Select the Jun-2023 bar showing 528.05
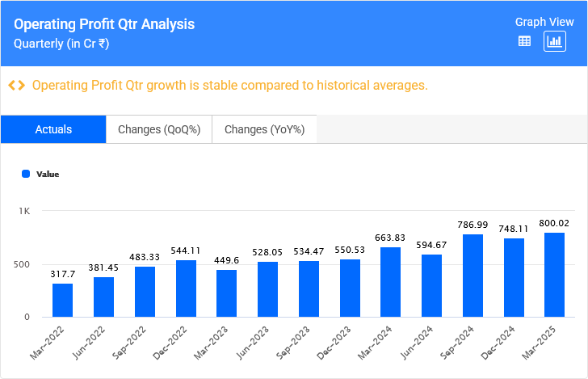This screenshot has width=588, height=379. [268, 289]
